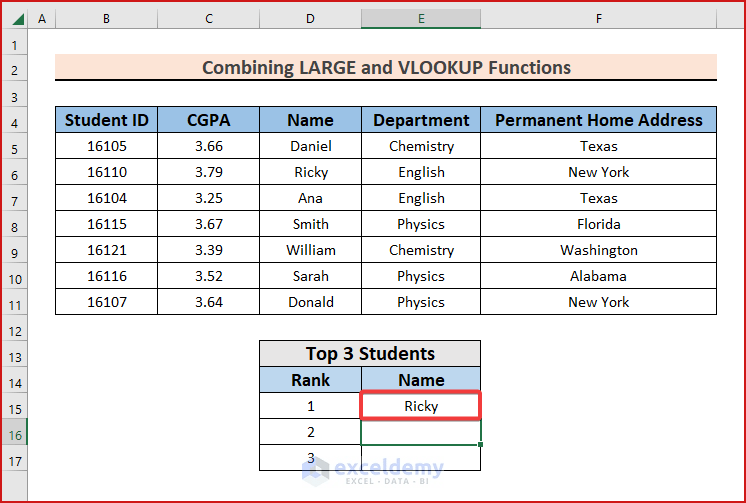Select the empty Name cell for rank 3
Viewport: 746px width, 503px height.
pos(421,458)
